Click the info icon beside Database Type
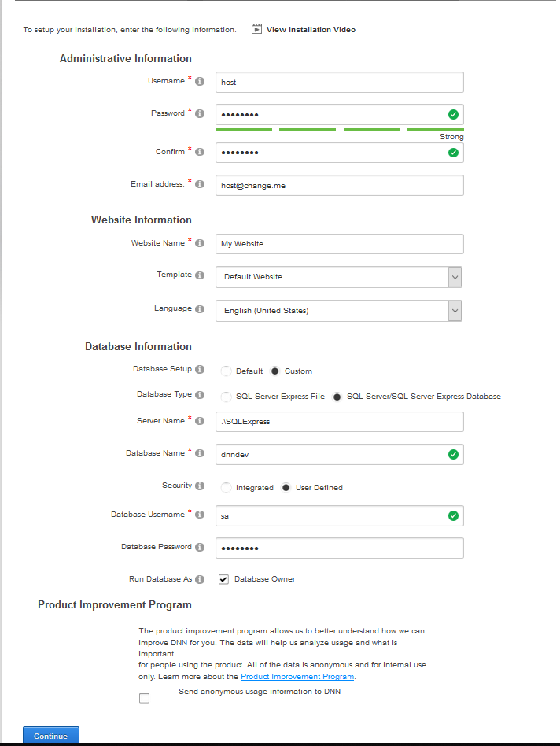The image size is (560, 746). [199, 394]
